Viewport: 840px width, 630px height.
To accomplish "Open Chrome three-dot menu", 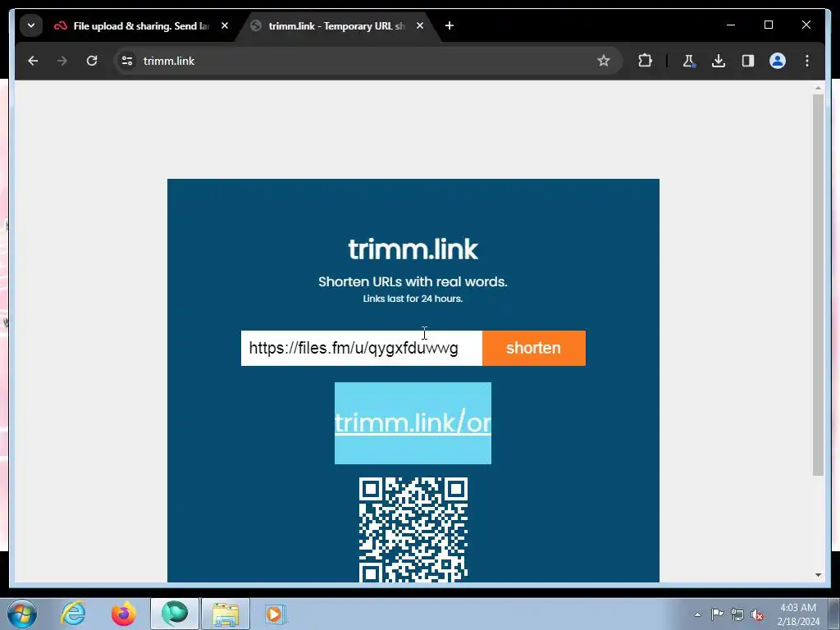I will [x=807, y=61].
